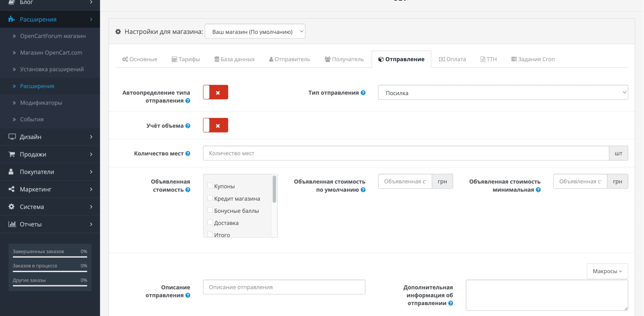
Task: Open the События link
Action: coord(32,119)
